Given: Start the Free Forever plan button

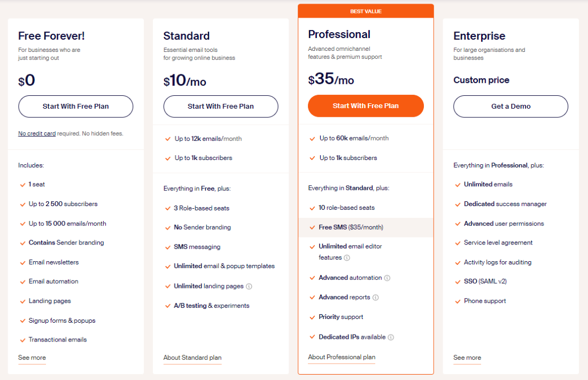Looking at the screenshot, I should [76, 107].
